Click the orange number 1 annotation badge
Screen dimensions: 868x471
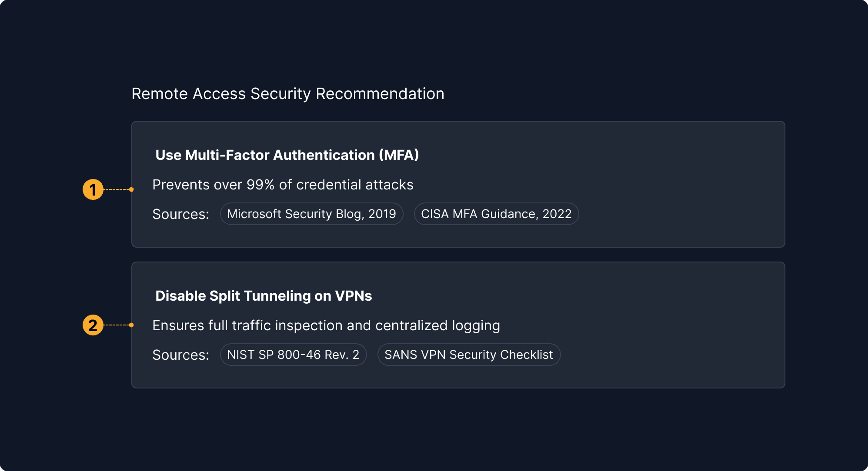point(93,189)
